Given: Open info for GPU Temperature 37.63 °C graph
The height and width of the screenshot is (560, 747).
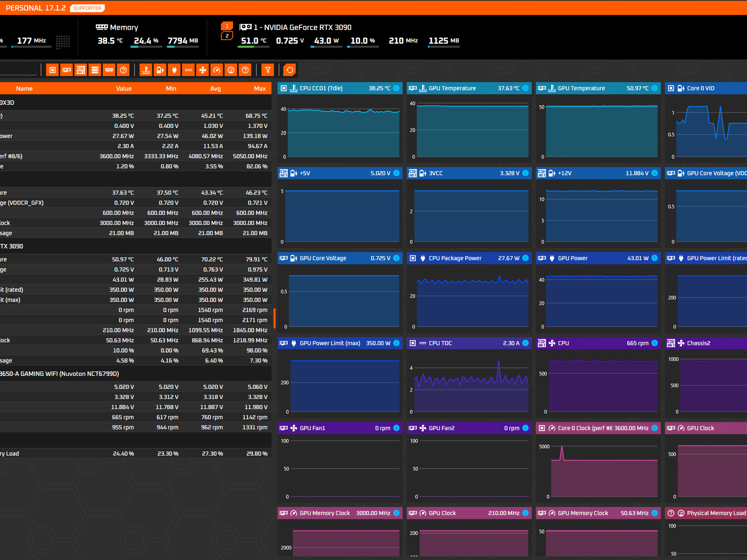Looking at the screenshot, I should pyautogui.click(x=526, y=88).
